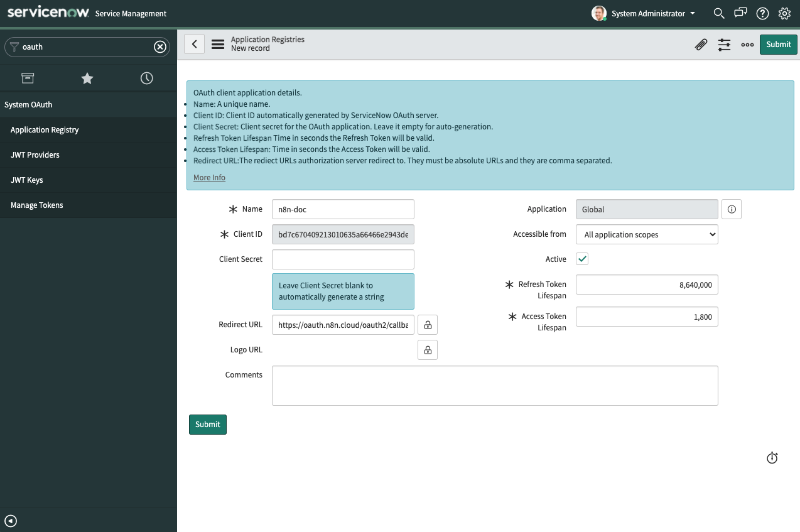Open the attachments paperclip icon
The image size is (800, 532).
coord(701,45)
